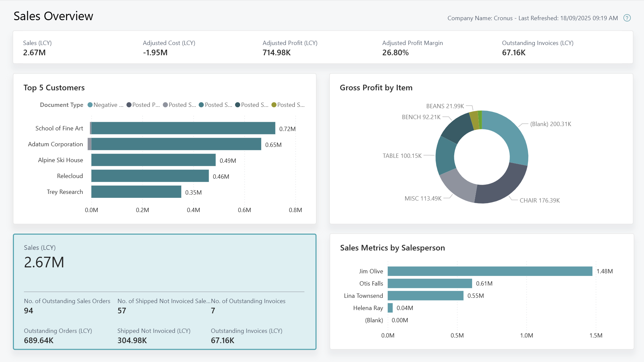Viewport: 644px width, 362px height.
Task: Click the Outstanding Invoices 67.16K value
Action: pos(222,340)
